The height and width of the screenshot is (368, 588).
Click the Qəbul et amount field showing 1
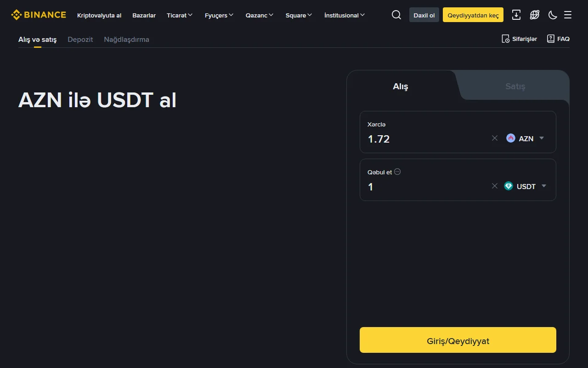click(426, 187)
